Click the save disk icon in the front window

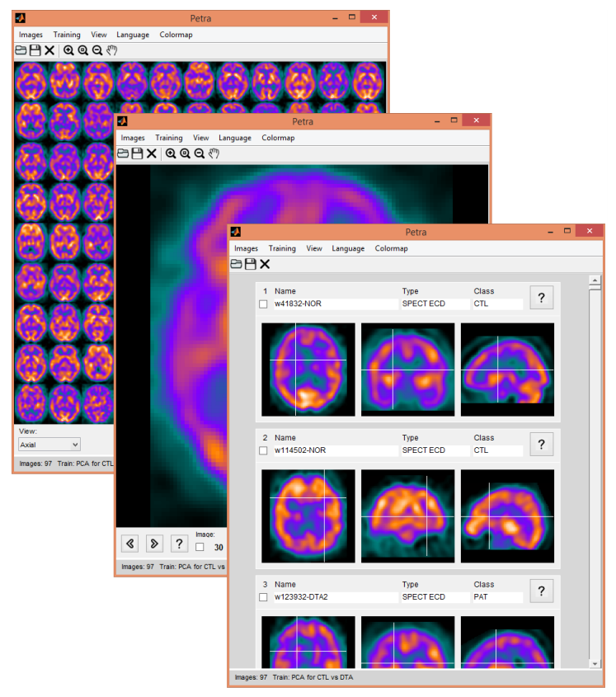tap(250, 264)
